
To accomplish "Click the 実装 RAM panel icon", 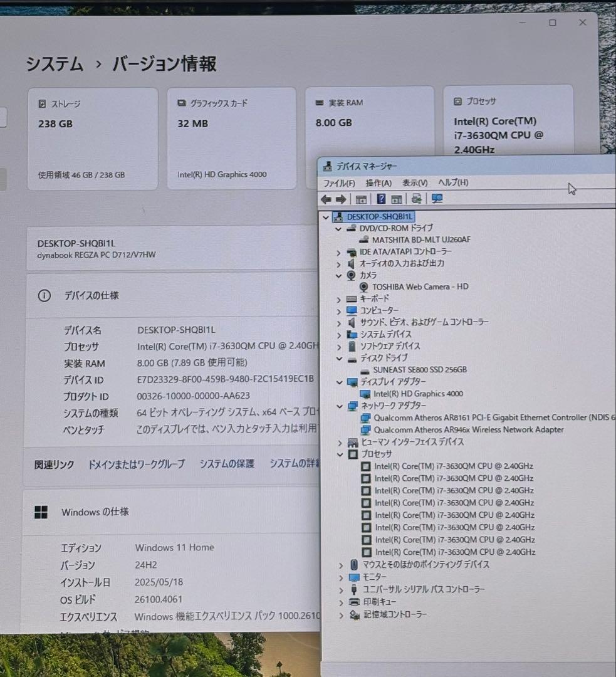I will [320, 102].
